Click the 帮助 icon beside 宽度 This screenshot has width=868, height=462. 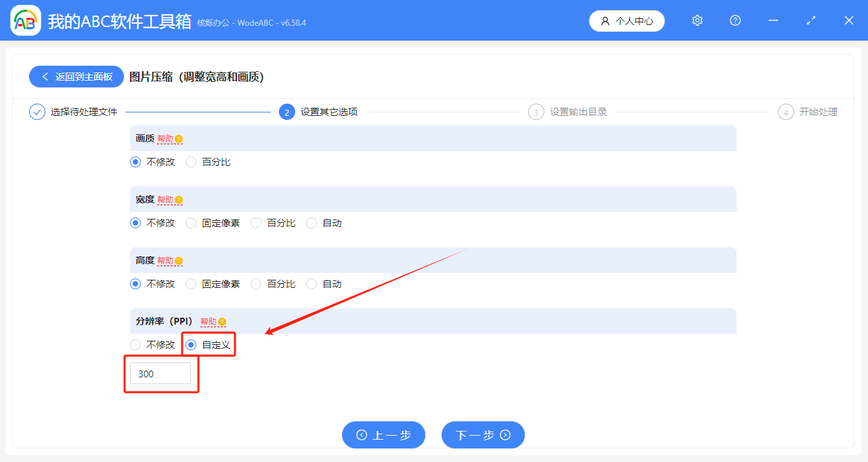(178, 199)
